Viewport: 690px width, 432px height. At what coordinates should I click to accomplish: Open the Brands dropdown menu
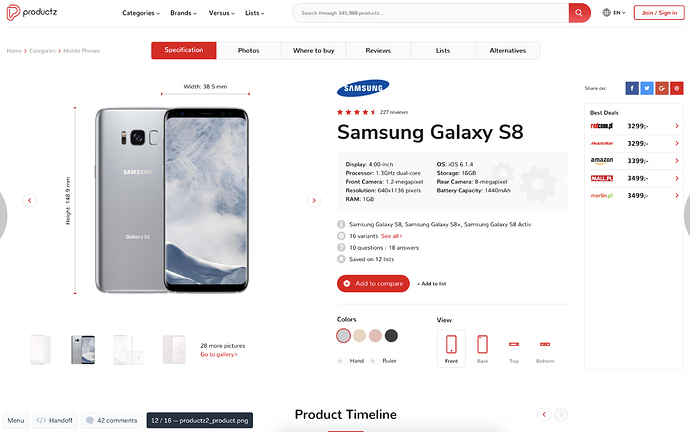(184, 13)
